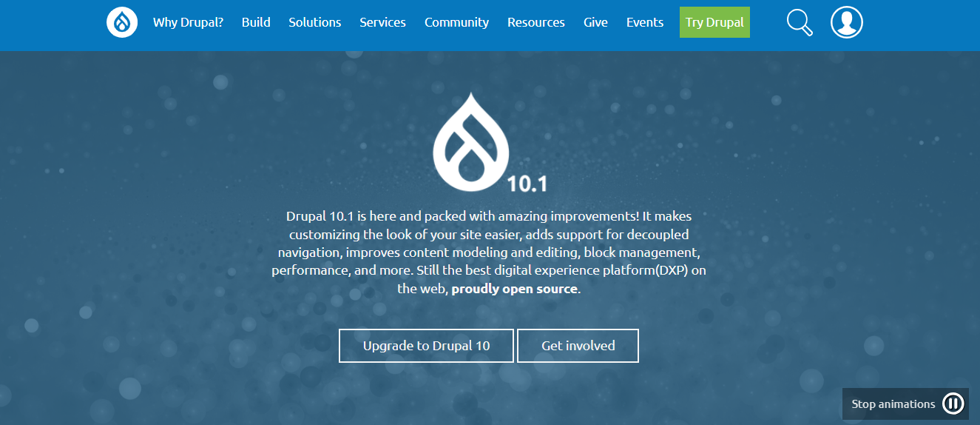Click the Upgrade to Drupal 10 button
980x425 pixels.
tap(426, 346)
